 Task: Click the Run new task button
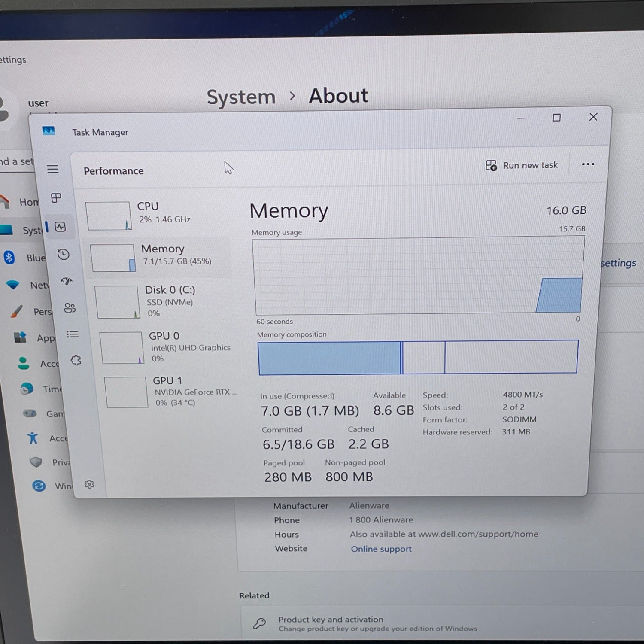522,165
